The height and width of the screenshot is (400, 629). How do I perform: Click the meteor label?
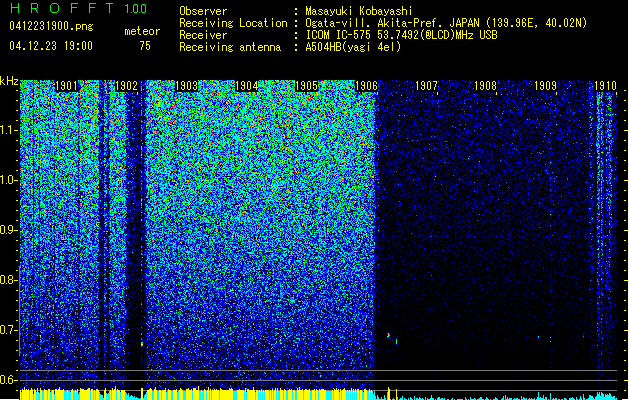click(x=142, y=31)
